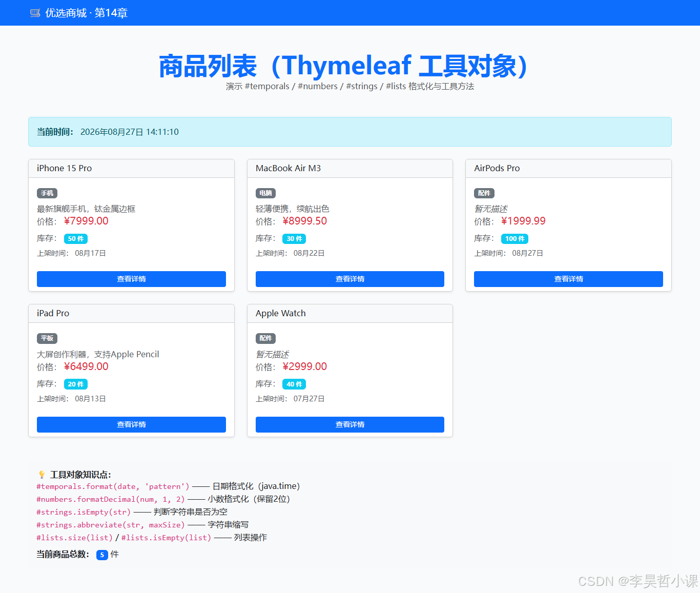
Task: Click the #numbers.formatDecimal(num, 1, 2) code snippet
Action: pyautogui.click(x=111, y=499)
